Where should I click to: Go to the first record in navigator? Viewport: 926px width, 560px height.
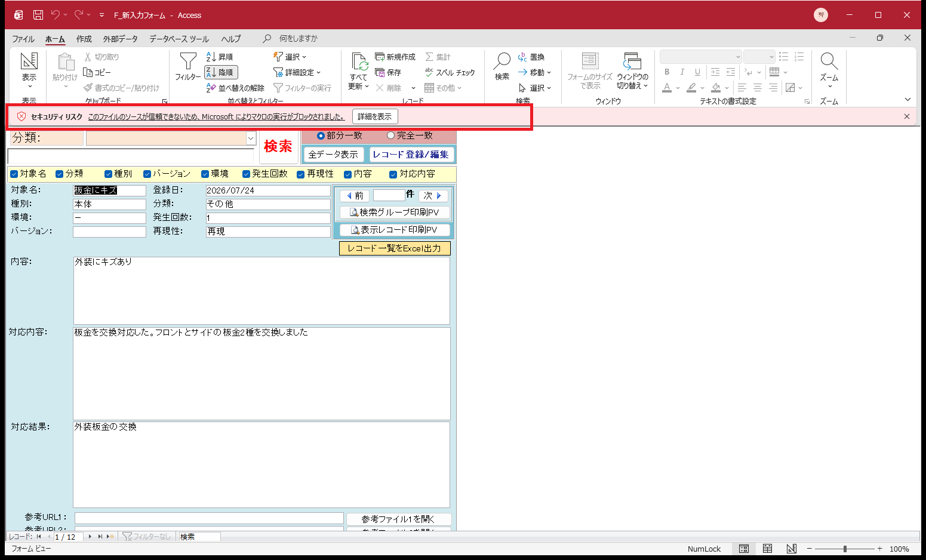(39, 537)
